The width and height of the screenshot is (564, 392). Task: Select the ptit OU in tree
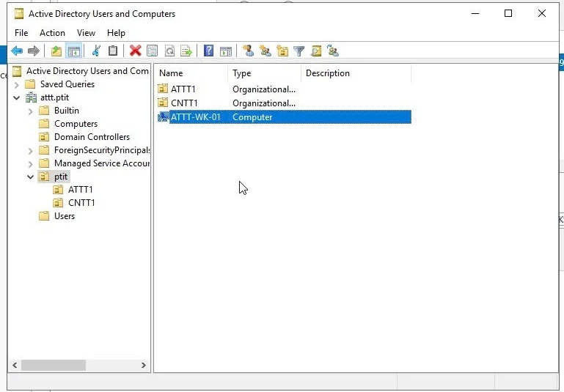pos(61,177)
